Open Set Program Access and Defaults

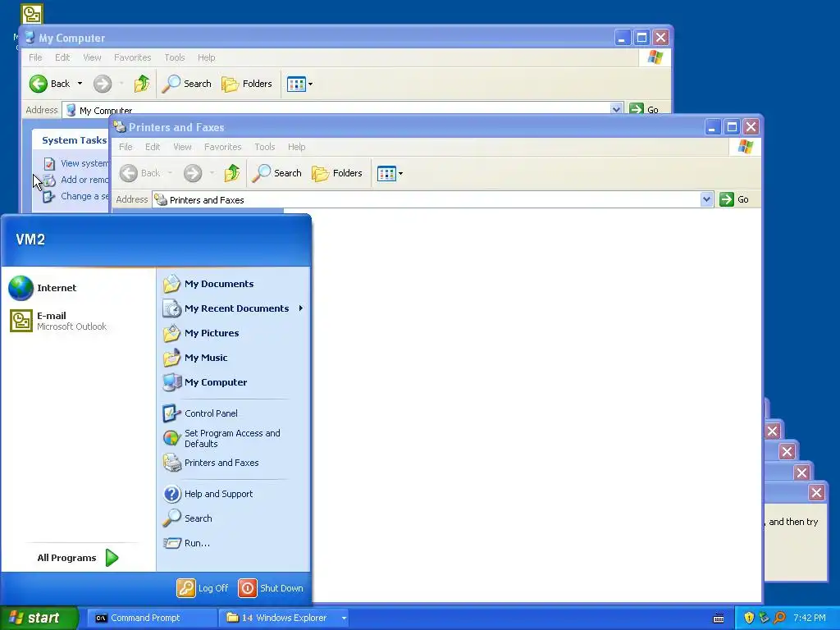[221, 438]
